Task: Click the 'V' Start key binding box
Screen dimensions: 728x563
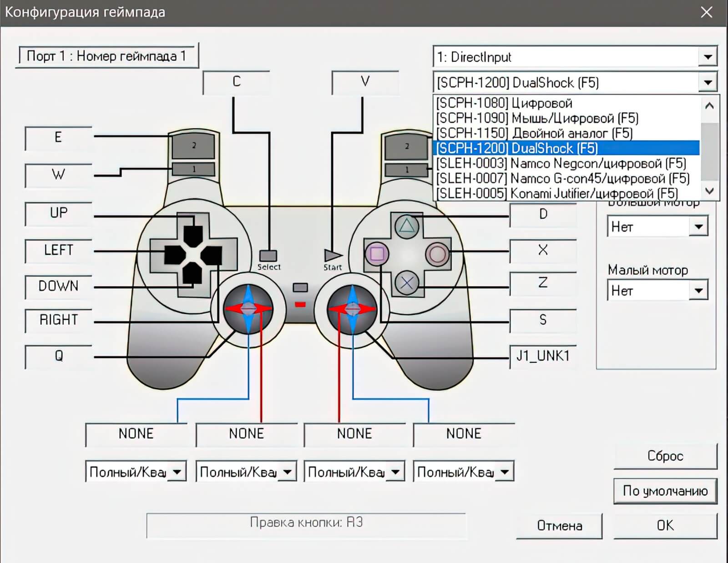Action: [365, 82]
